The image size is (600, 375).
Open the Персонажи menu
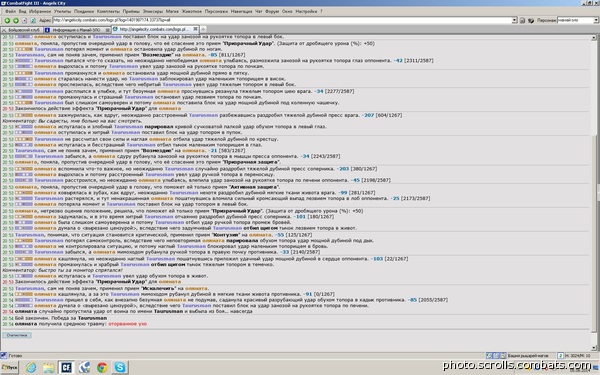216,11
